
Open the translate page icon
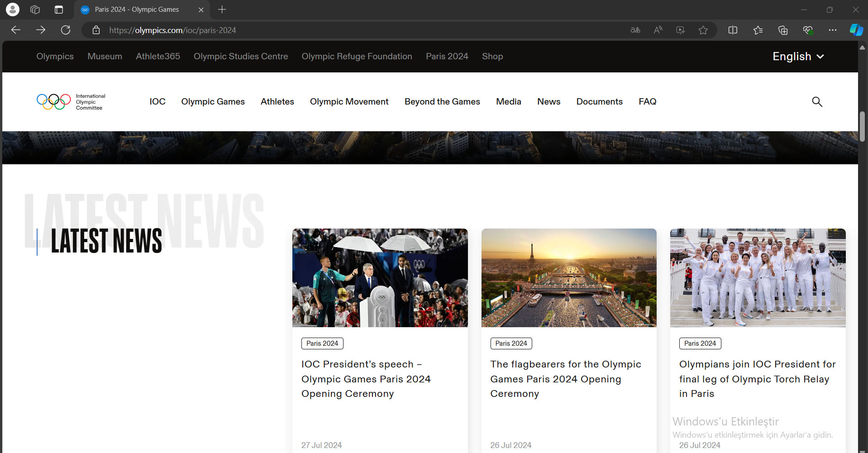pos(635,30)
